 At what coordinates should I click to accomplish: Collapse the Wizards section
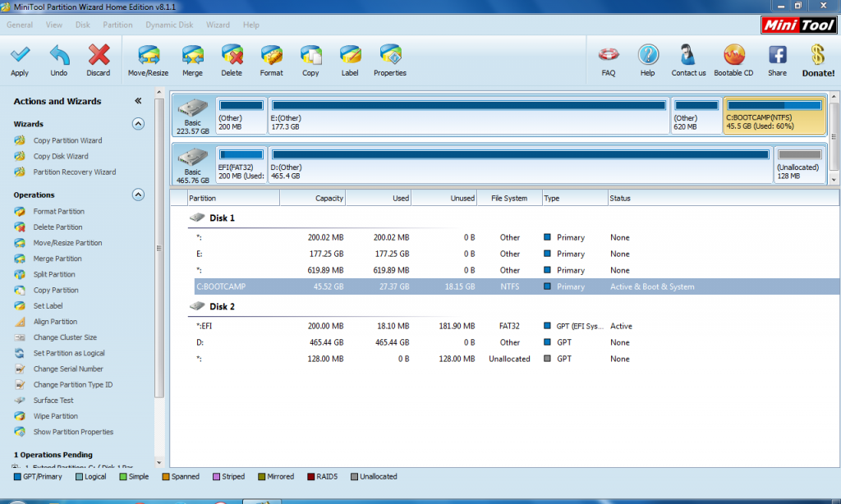coord(138,124)
